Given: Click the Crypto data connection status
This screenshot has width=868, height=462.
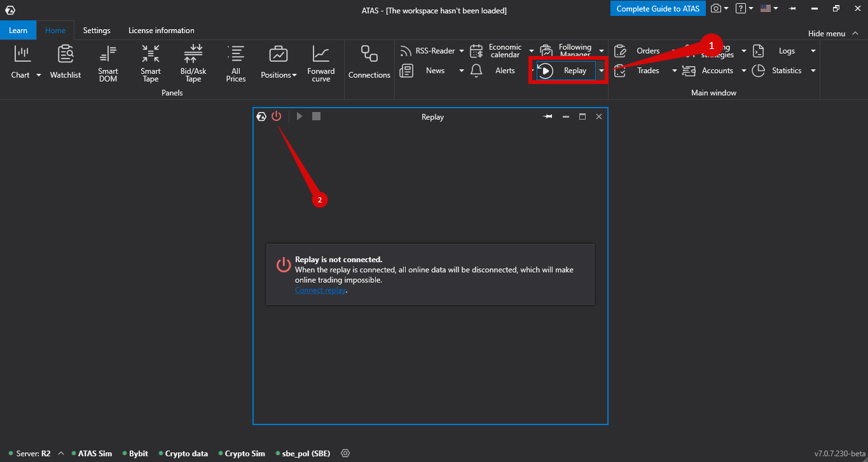Looking at the screenshot, I should pos(183,454).
